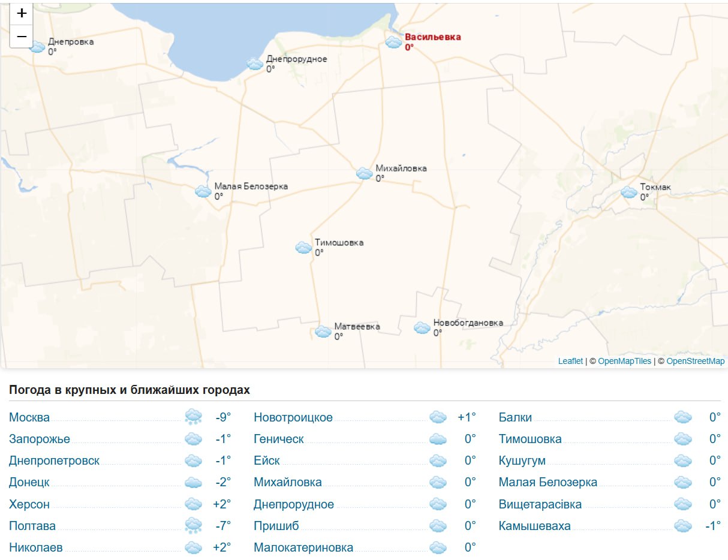Open the OpenMapTiles attribution link
This screenshot has width=728, height=560.
click(624, 361)
